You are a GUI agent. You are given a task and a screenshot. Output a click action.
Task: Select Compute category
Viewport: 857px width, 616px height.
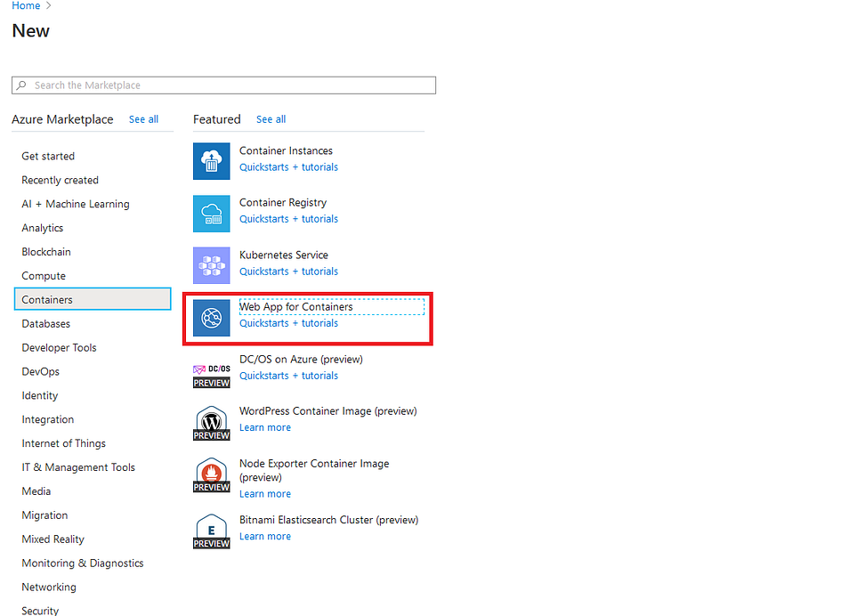click(44, 276)
